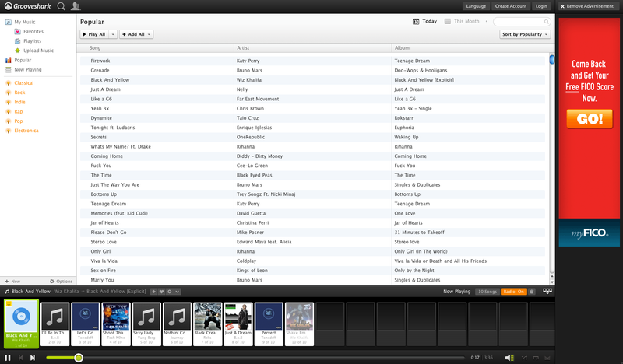
Task: Switch popular view to This Month
Action: pos(462,22)
